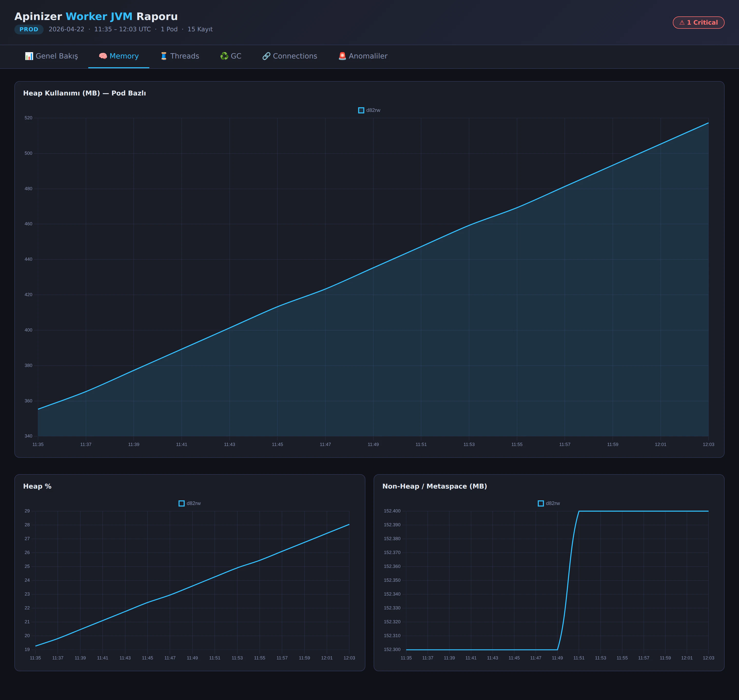Click the PROD environment badge
The height and width of the screenshot is (700, 739).
click(x=29, y=29)
